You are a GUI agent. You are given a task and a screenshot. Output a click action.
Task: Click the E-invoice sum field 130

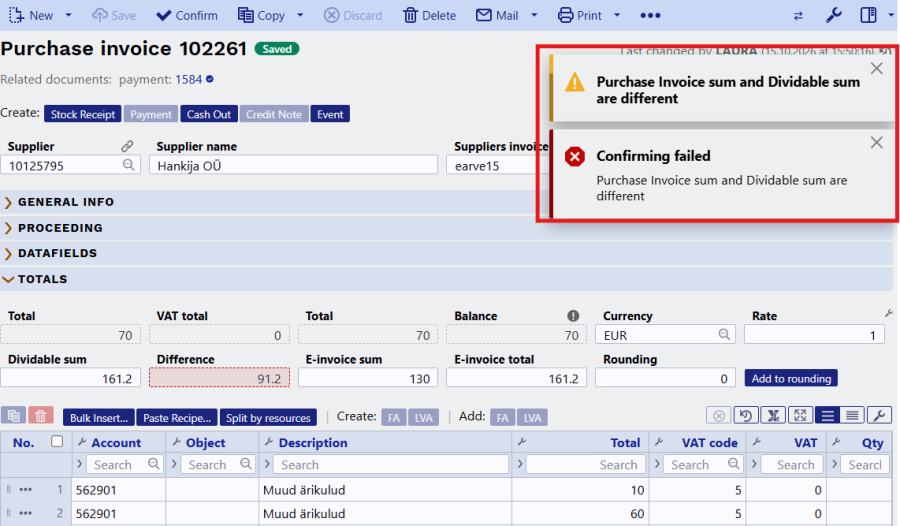pyautogui.click(x=367, y=378)
